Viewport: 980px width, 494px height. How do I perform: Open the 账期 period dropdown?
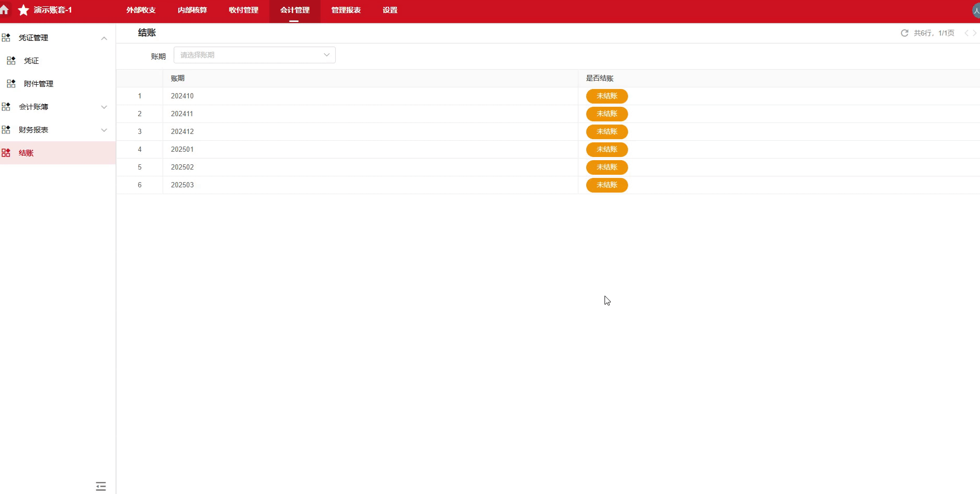pos(254,55)
